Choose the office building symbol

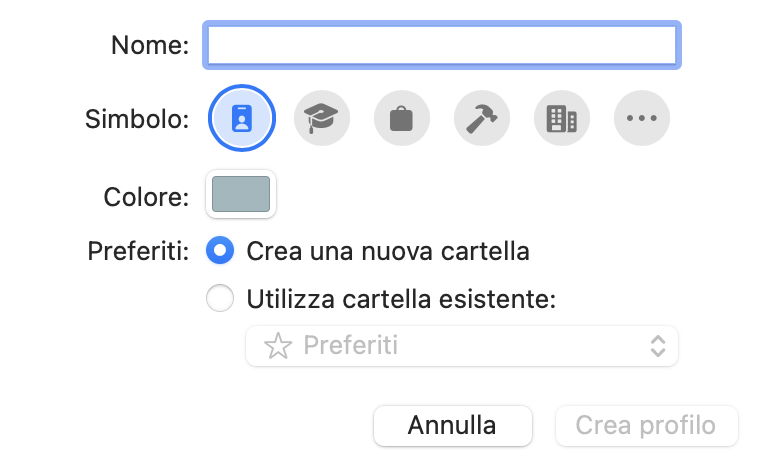[x=562, y=118]
